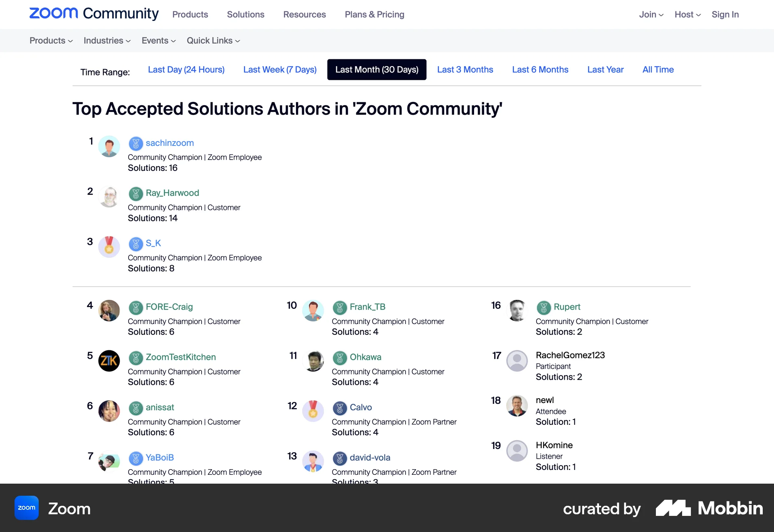Open the Resources menu
The width and height of the screenshot is (774, 532).
click(304, 14)
